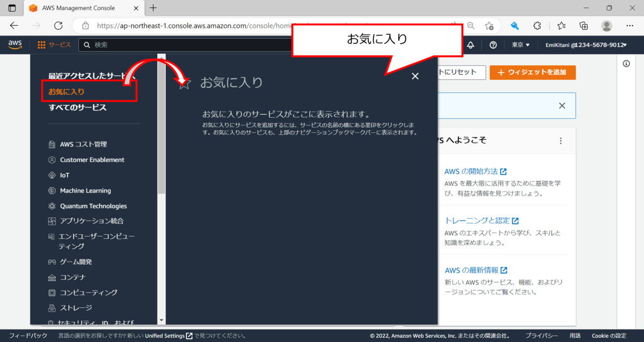Open the プライバシー footer link
Image resolution: width=644 pixels, height=342 pixels.
click(541, 336)
